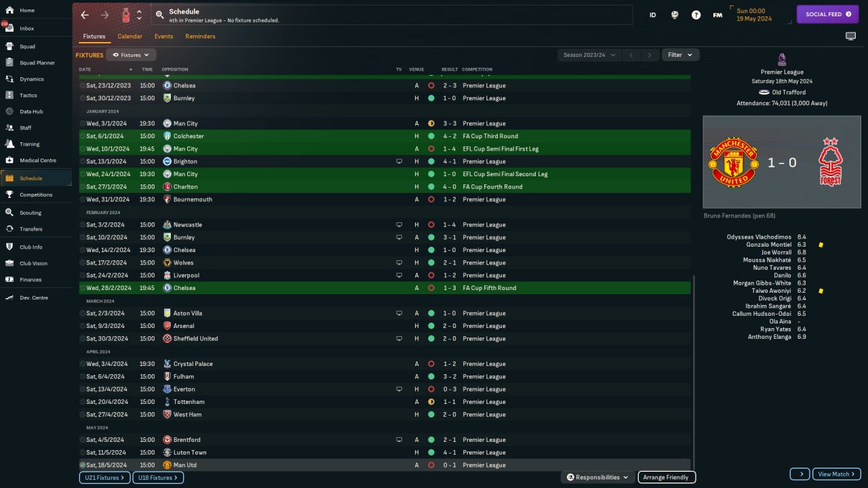Open the Transfers sidebar section
This screenshot has width=868, height=488.
point(31,229)
